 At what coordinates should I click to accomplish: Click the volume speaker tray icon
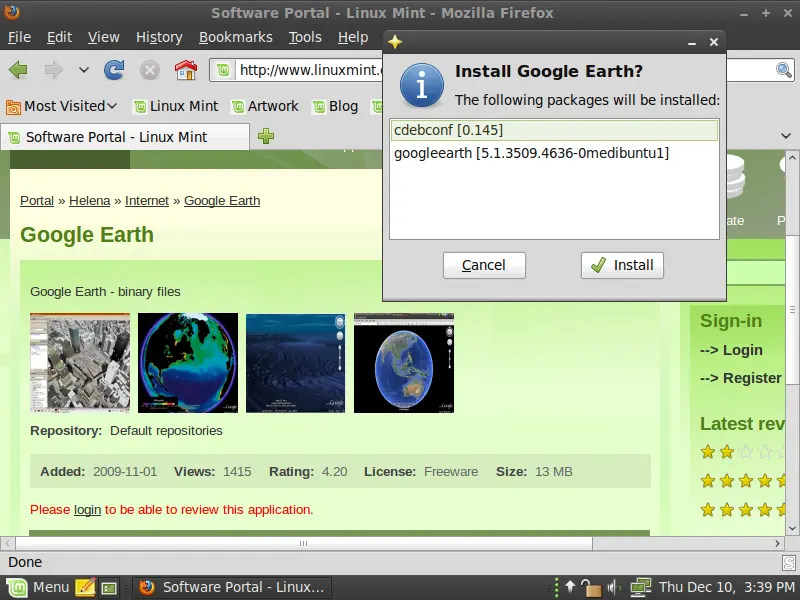[614, 588]
